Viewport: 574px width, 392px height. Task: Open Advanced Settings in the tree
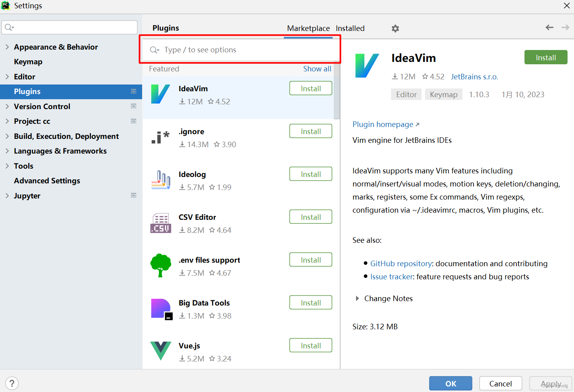tap(47, 181)
